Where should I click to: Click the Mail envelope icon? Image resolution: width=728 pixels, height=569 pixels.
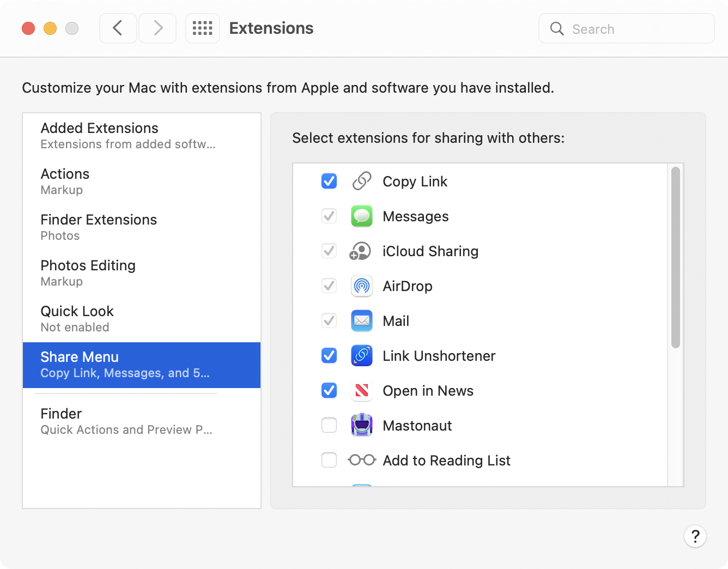tap(362, 321)
